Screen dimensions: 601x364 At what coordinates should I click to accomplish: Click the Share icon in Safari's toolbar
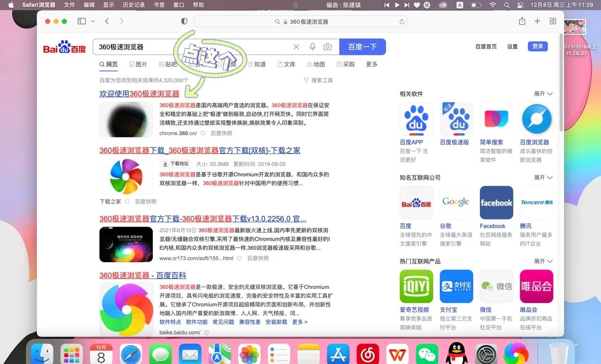click(x=522, y=21)
